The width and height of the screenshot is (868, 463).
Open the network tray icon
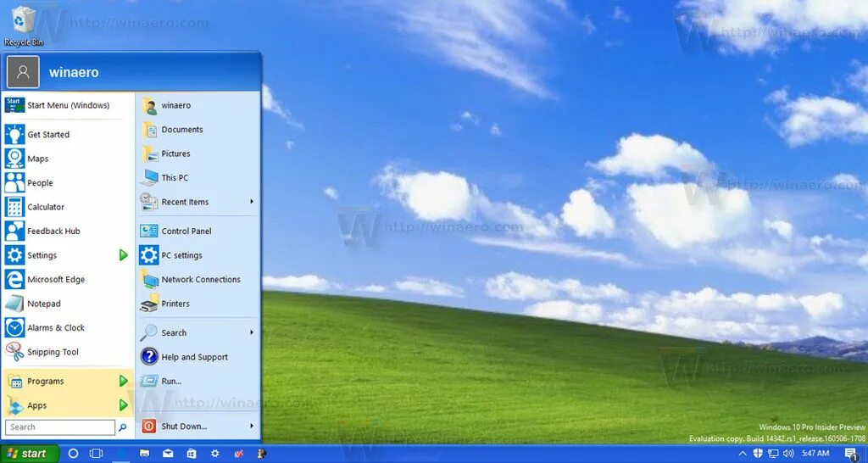(773, 454)
